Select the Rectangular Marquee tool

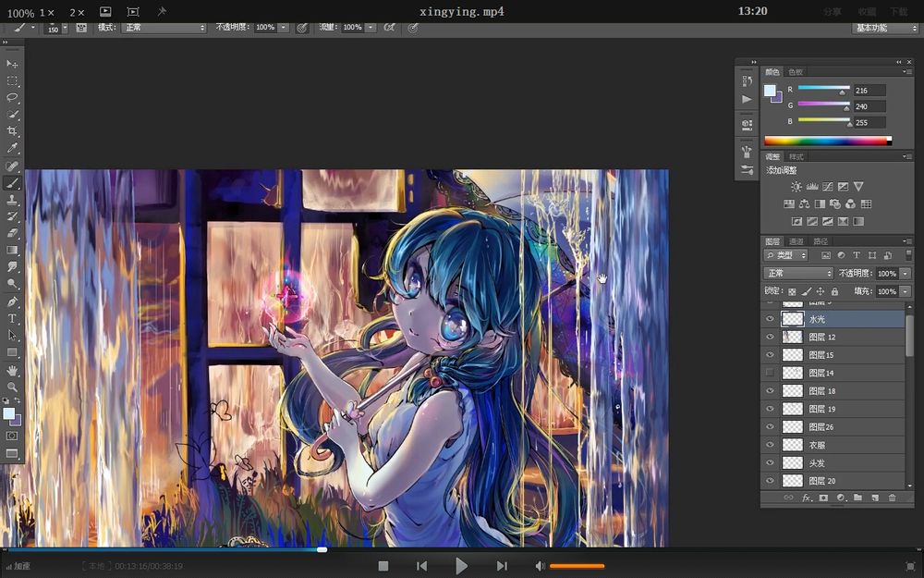(x=12, y=80)
